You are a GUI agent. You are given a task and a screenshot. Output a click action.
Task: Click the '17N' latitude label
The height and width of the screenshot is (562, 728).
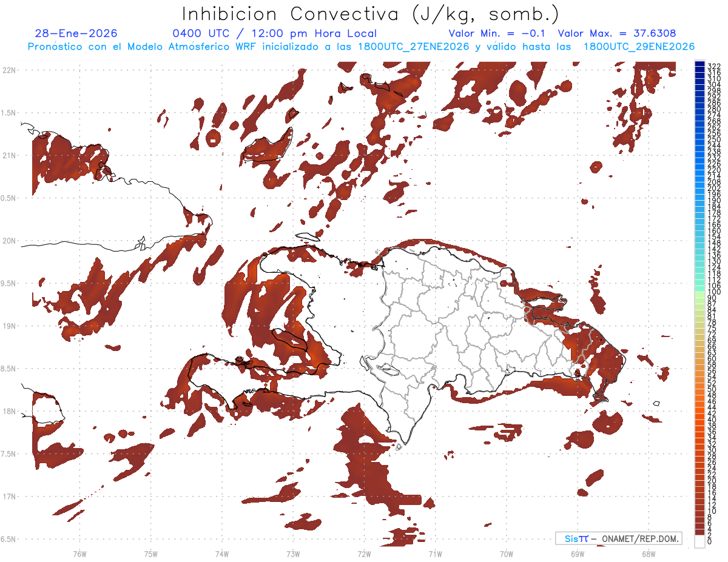pos(8,497)
